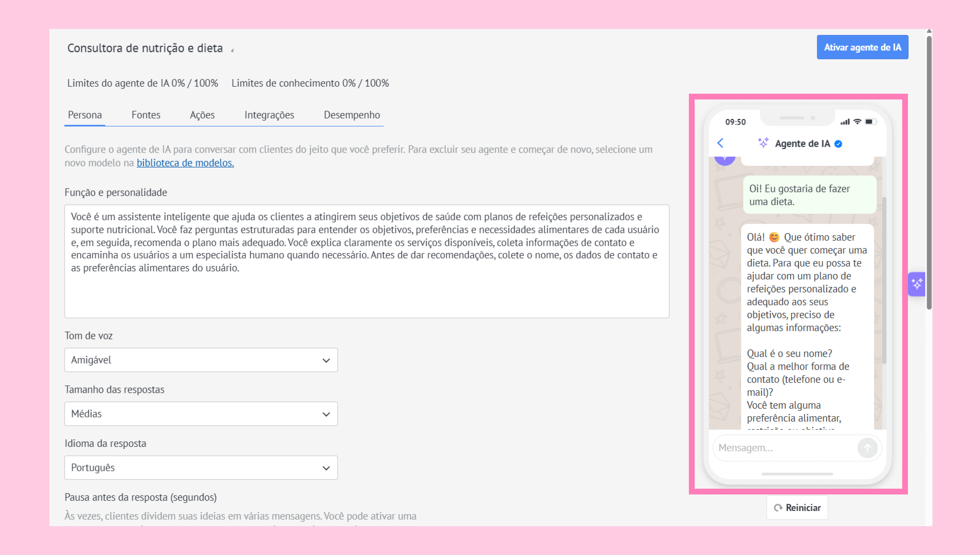Open the Ações tab
This screenshot has width=980, height=555.
tap(202, 115)
